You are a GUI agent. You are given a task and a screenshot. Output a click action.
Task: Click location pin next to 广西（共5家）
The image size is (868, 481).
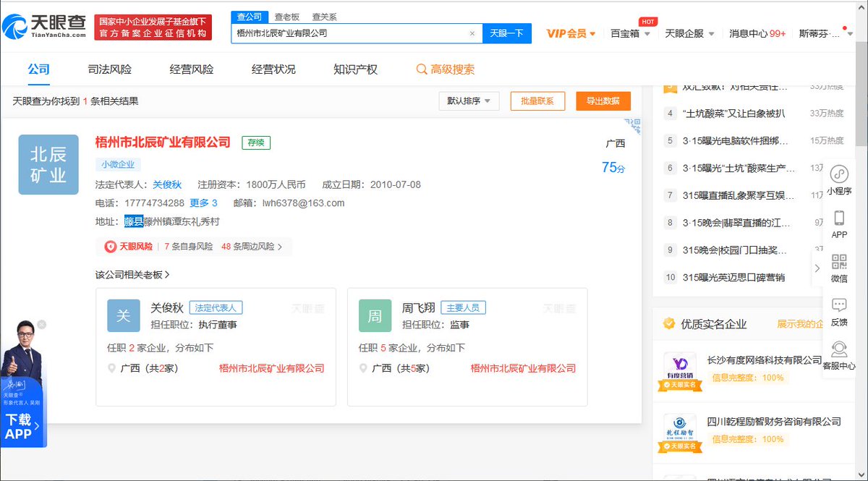pyautogui.click(x=363, y=368)
